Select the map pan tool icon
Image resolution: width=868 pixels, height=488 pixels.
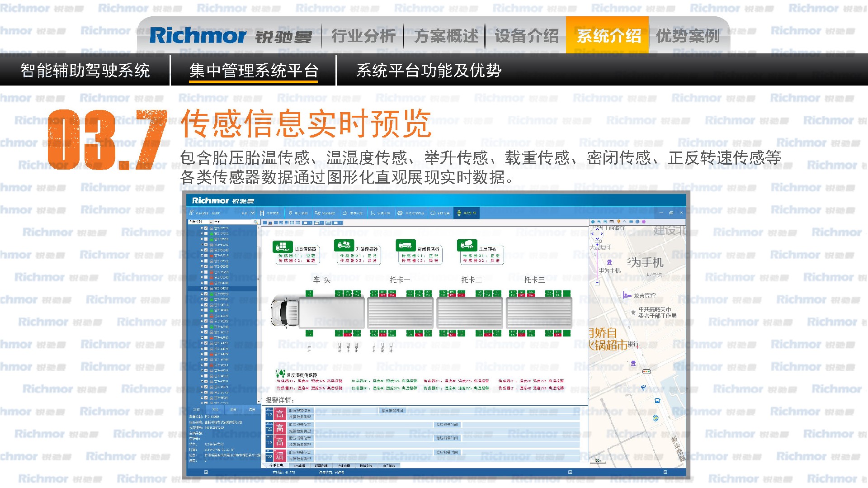593,222
